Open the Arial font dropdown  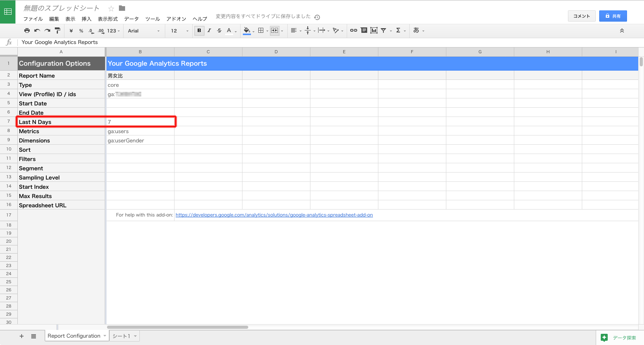pyautogui.click(x=144, y=31)
